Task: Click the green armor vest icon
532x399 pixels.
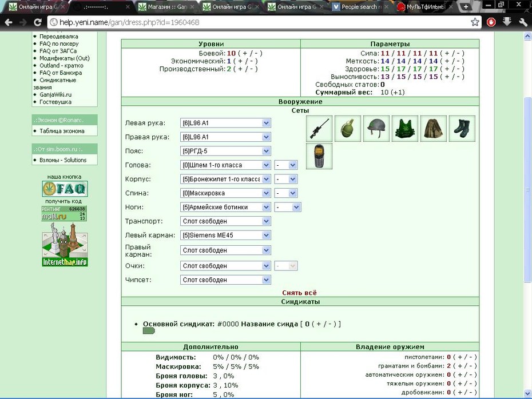Action: pos(405,129)
